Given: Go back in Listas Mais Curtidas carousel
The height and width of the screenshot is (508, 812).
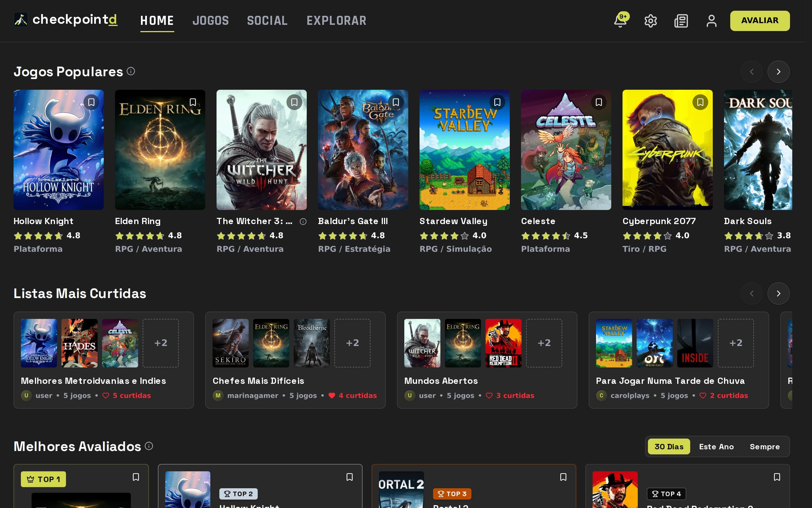Looking at the screenshot, I should (x=752, y=293).
